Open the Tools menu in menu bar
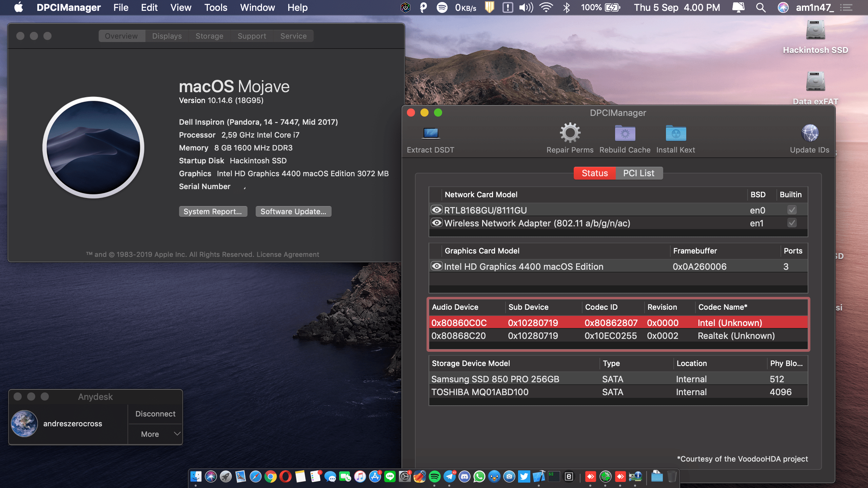The width and height of the screenshot is (868, 488). click(x=216, y=7)
